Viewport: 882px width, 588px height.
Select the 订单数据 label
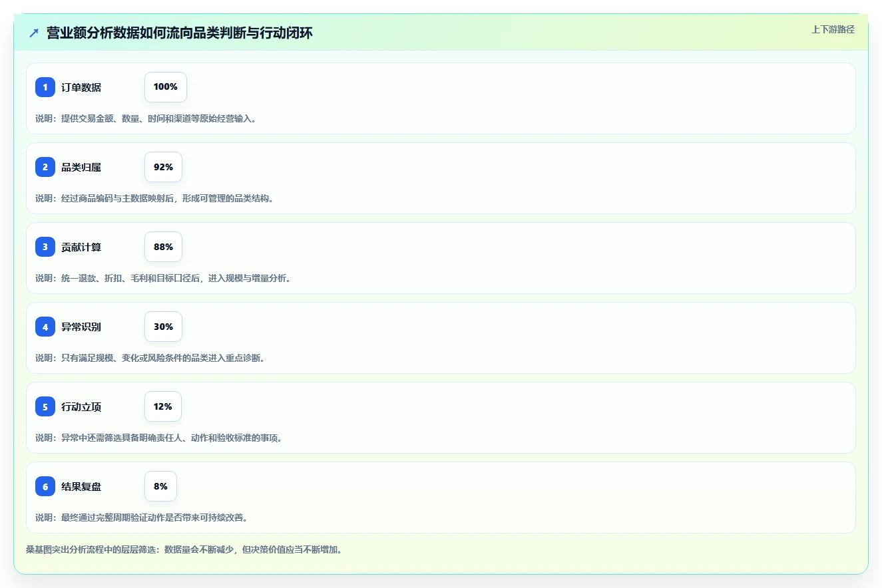click(x=81, y=87)
